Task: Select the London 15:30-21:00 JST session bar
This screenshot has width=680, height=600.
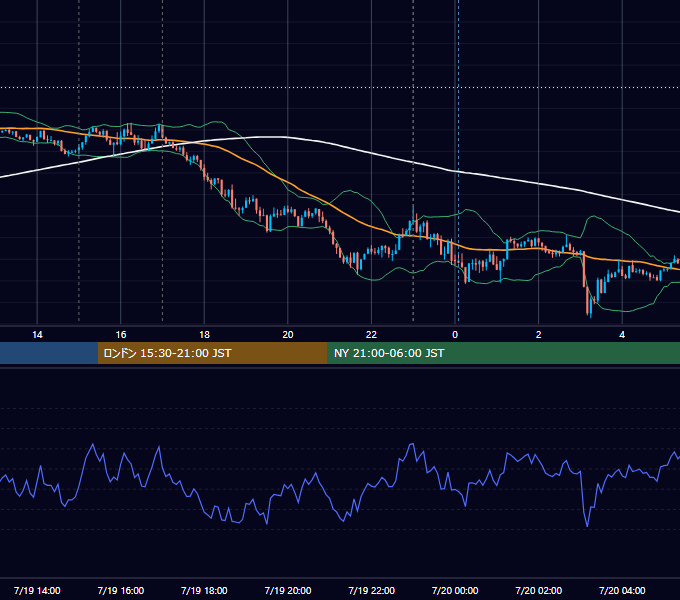Action: pyautogui.click(x=212, y=353)
